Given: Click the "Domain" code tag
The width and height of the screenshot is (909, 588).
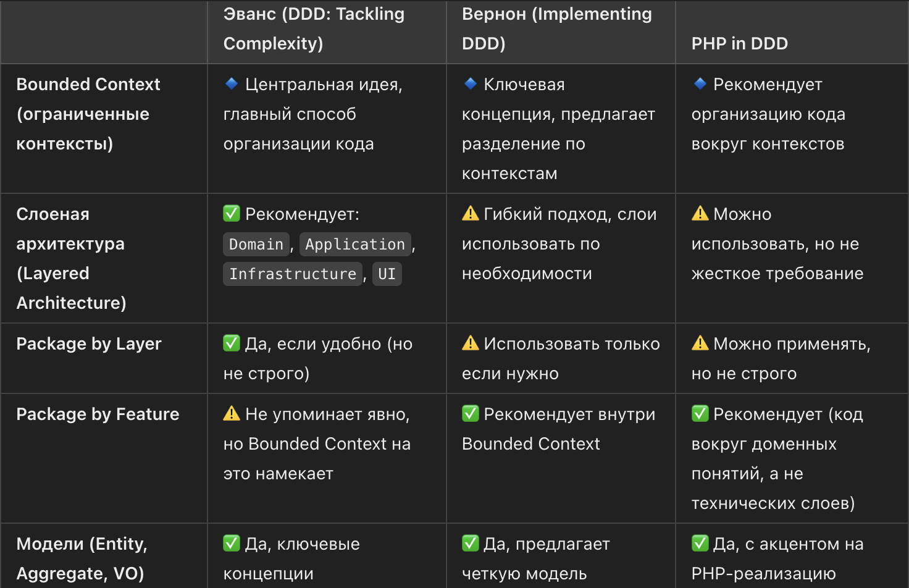Looking at the screenshot, I should click(x=256, y=245).
